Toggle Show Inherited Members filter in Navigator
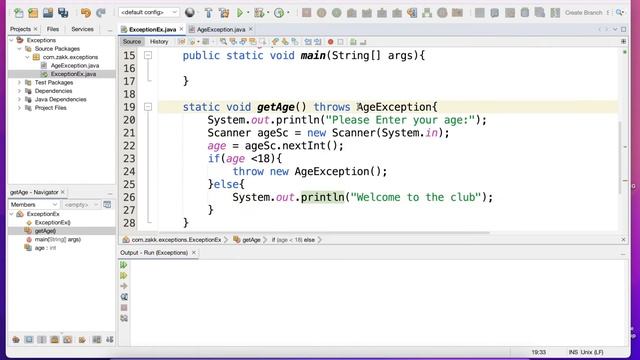The height and width of the screenshot is (360, 640). [x=16, y=340]
